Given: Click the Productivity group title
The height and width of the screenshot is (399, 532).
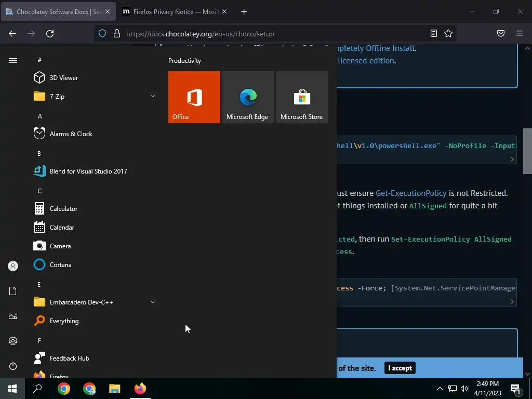Looking at the screenshot, I should [x=184, y=61].
